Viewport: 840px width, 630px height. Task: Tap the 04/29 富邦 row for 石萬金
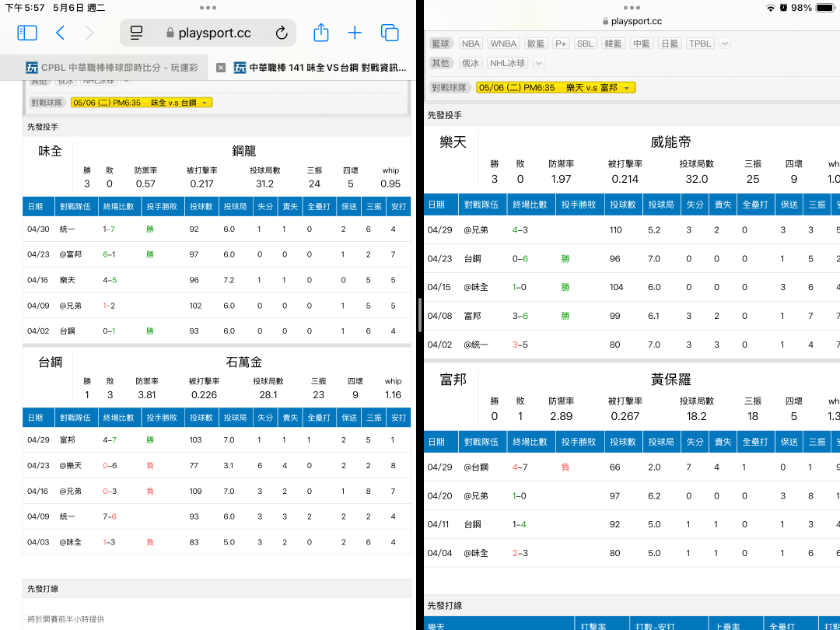[x=216, y=439]
